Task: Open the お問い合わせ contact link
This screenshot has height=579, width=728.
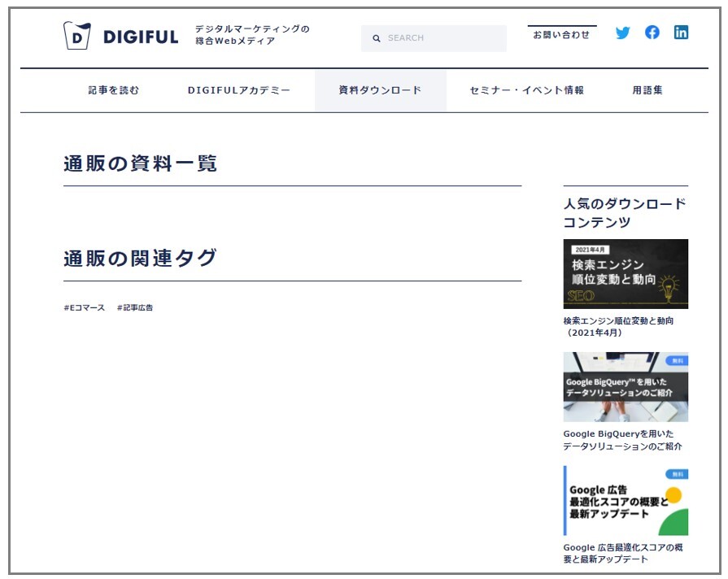Action: click(x=561, y=35)
